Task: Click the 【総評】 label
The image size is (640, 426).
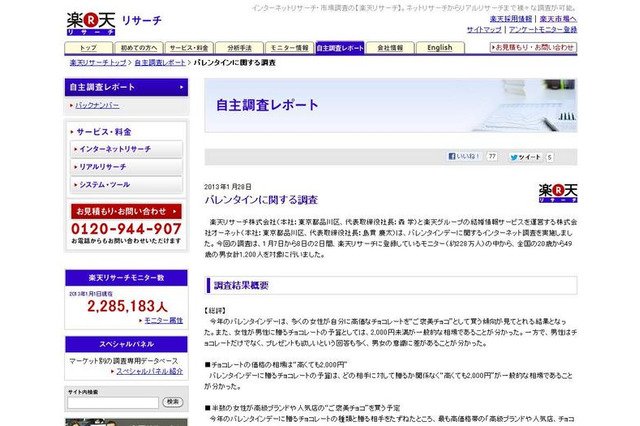Action: point(215,311)
